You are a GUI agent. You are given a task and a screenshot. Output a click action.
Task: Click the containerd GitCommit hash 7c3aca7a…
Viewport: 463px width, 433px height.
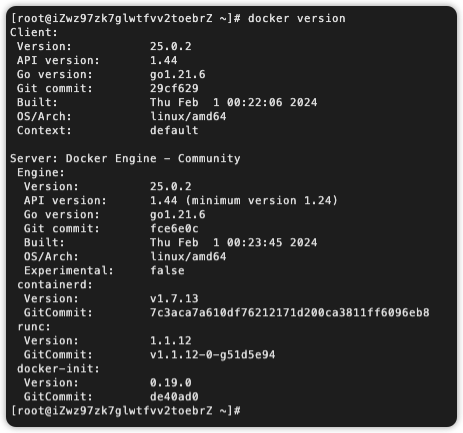(290, 312)
